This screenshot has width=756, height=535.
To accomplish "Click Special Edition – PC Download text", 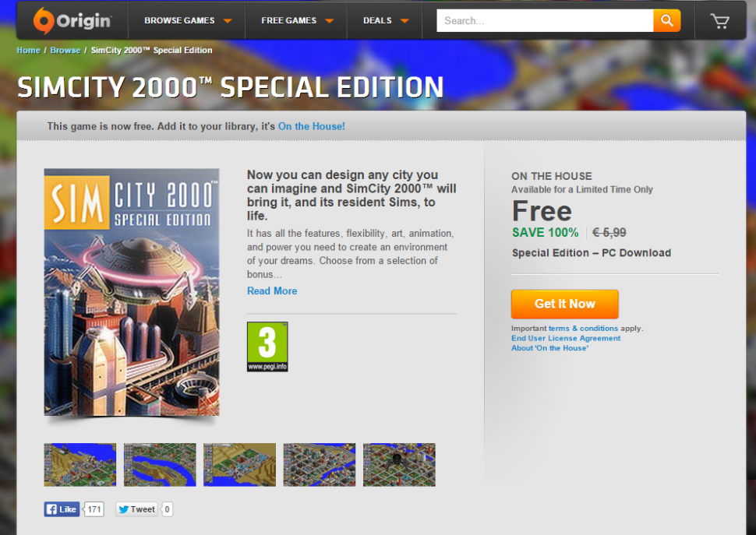I will (591, 253).
